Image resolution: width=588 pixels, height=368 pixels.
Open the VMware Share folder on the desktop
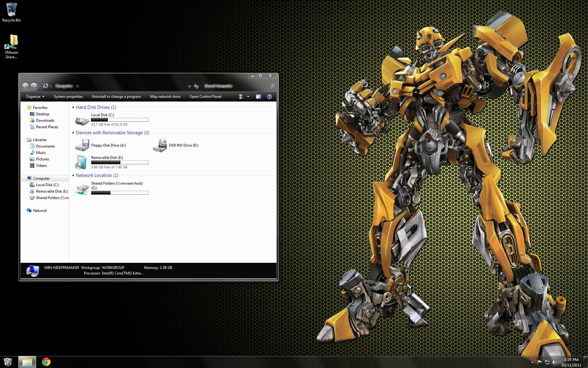coord(11,42)
